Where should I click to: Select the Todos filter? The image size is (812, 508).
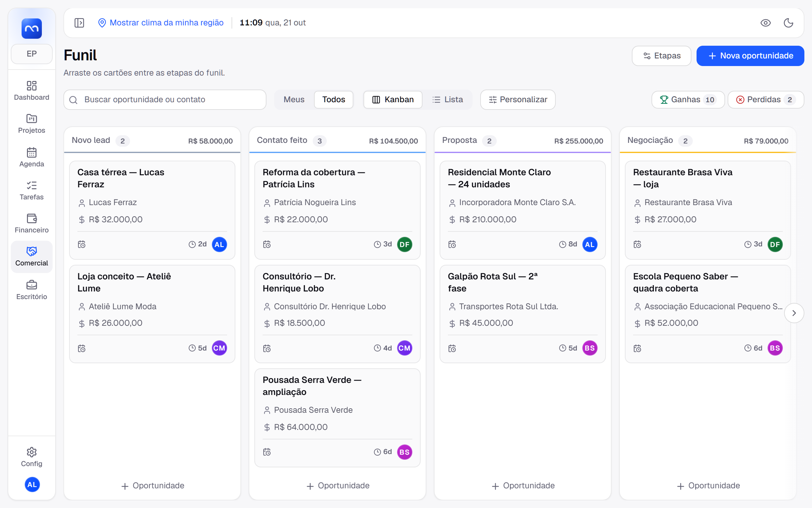[x=334, y=99]
